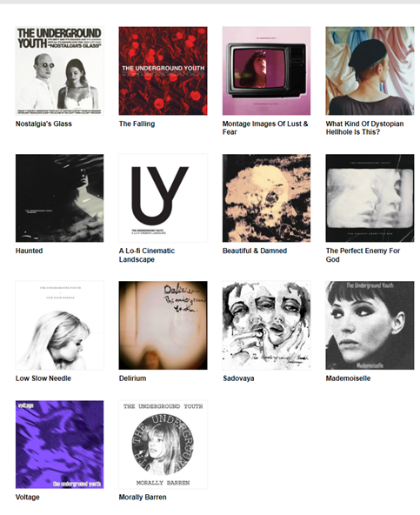Viewport: 420px width, 515px height.
Task: Follow the Morally Barren title link
Action: click(143, 497)
